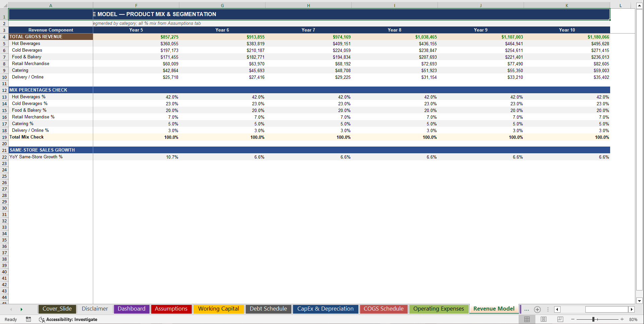Open Page Layout view
The height and width of the screenshot is (324, 644).
[543, 319]
